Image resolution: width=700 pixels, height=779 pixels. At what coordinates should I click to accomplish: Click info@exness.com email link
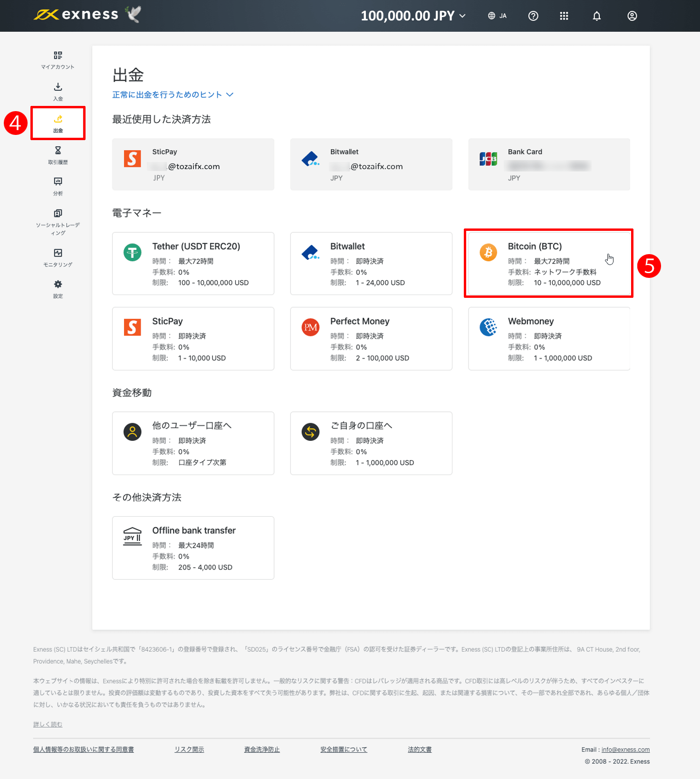625,750
